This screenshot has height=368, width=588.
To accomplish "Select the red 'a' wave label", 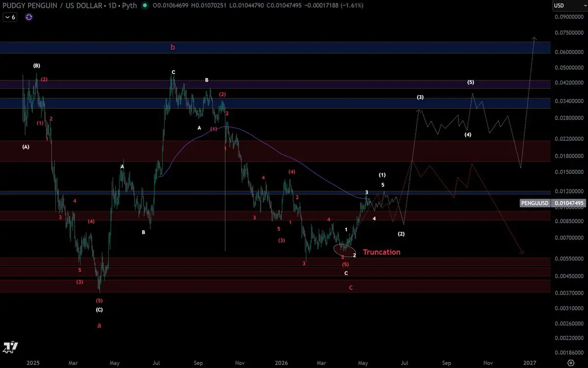I will coord(99,325).
